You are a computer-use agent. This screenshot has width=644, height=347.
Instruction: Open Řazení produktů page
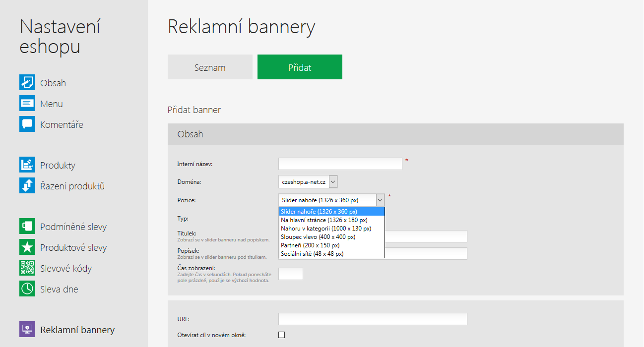(x=72, y=186)
